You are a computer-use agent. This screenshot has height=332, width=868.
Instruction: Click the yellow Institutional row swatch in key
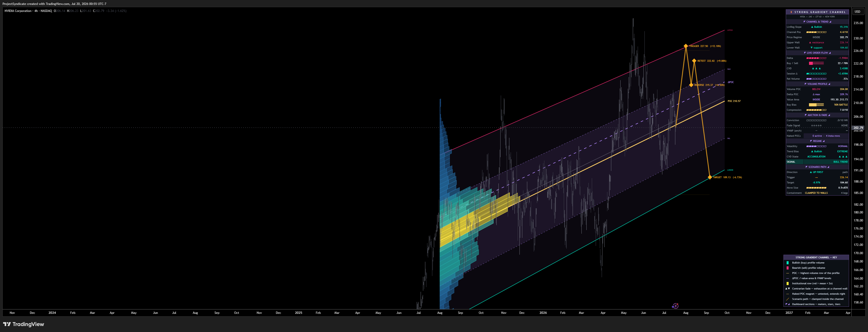pos(787,283)
